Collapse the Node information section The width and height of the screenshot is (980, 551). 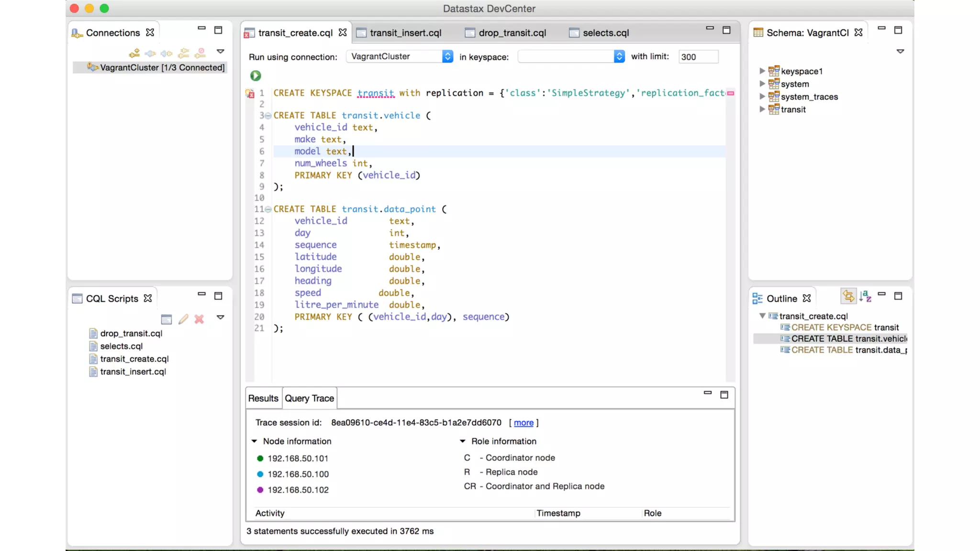(254, 441)
